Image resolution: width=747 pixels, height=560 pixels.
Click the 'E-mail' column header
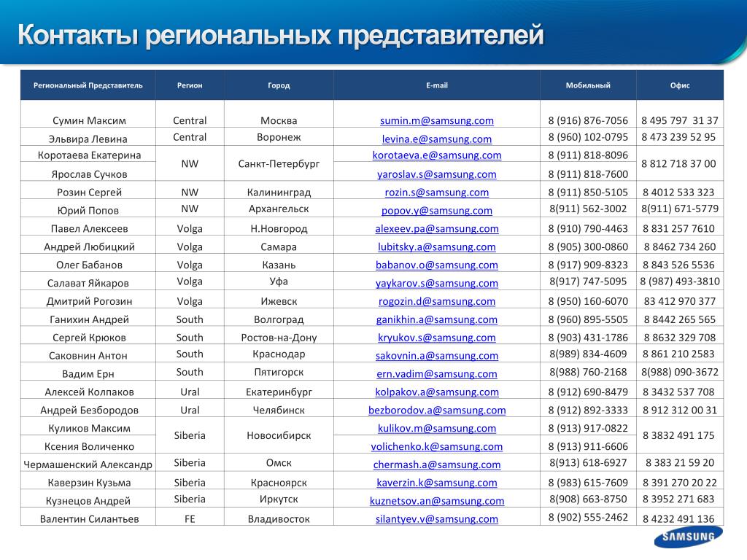tap(437, 85)
